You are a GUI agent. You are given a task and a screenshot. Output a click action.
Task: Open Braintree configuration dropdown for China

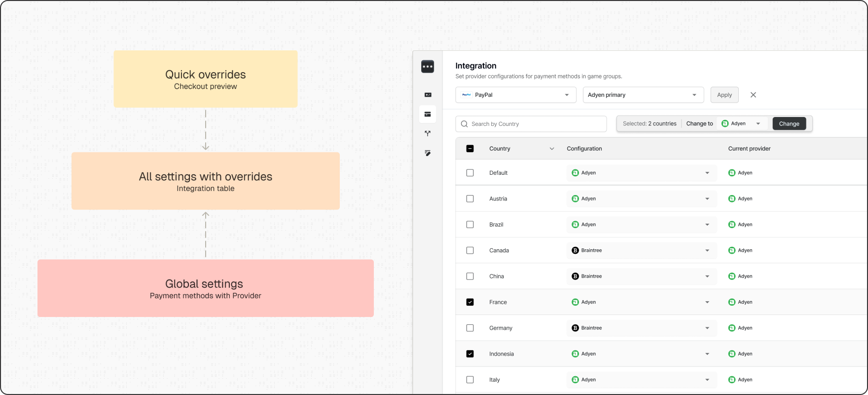pos(642,276)
